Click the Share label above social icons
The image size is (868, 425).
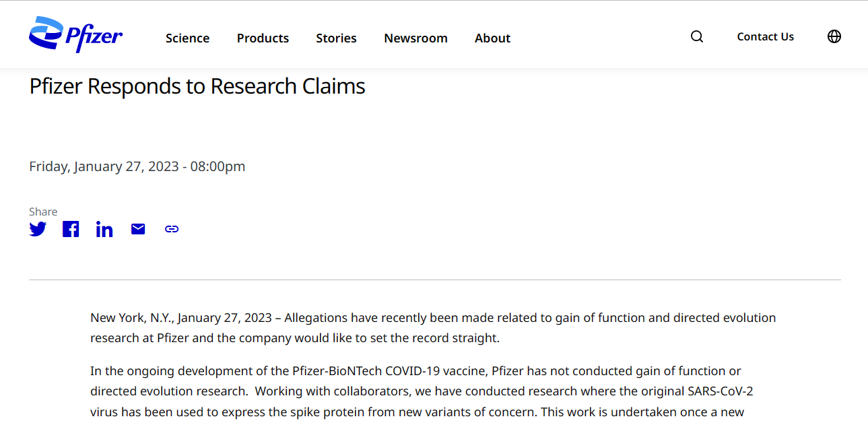(x=43, y=211)
